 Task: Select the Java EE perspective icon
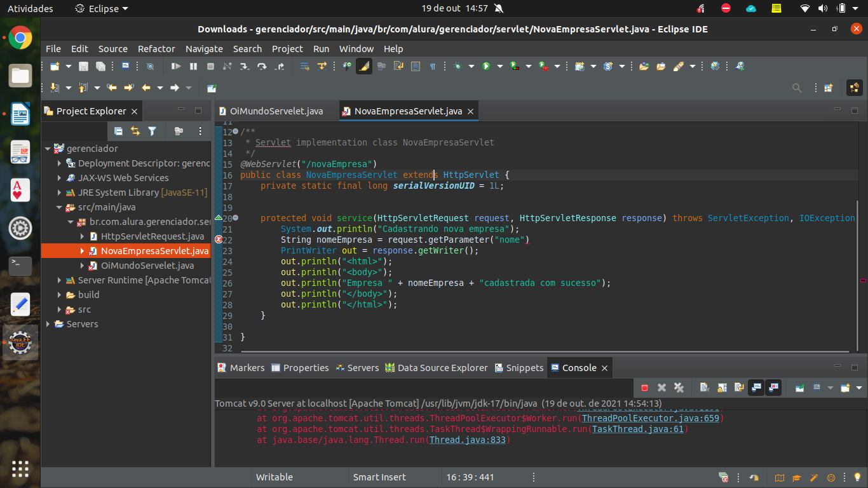[854, 88]
